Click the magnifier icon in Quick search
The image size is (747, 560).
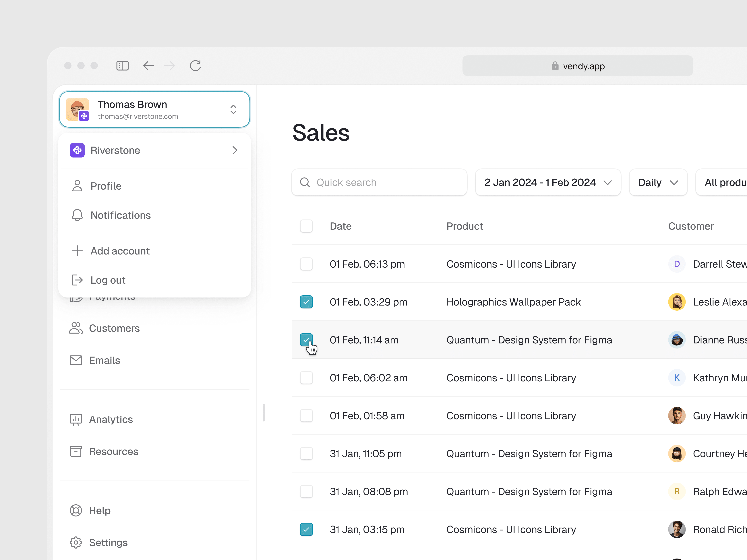305,182
